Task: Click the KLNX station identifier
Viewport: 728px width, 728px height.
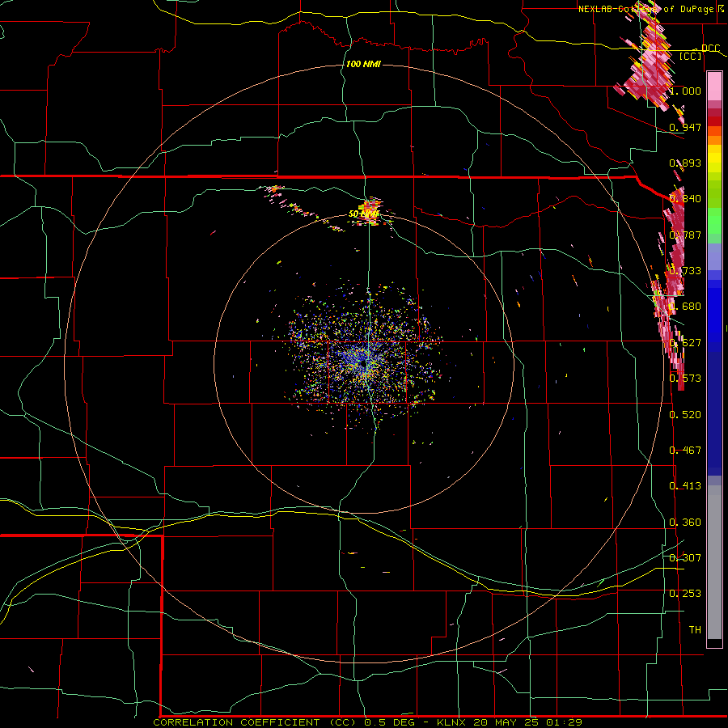Action: click(x=453, y=722)
